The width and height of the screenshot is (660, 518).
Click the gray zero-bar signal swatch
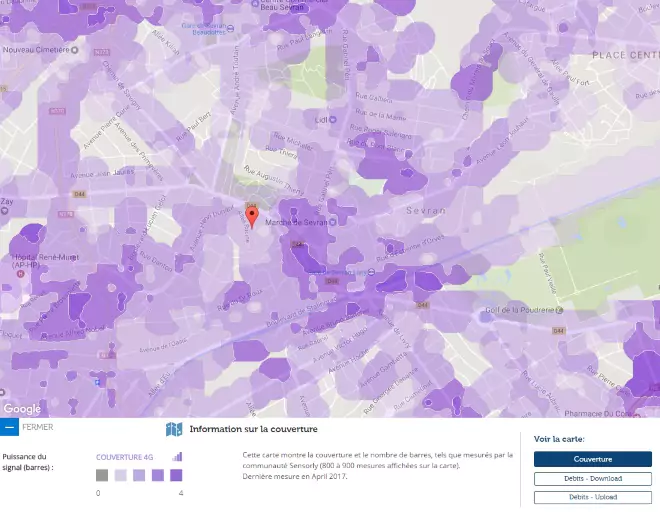102,475
